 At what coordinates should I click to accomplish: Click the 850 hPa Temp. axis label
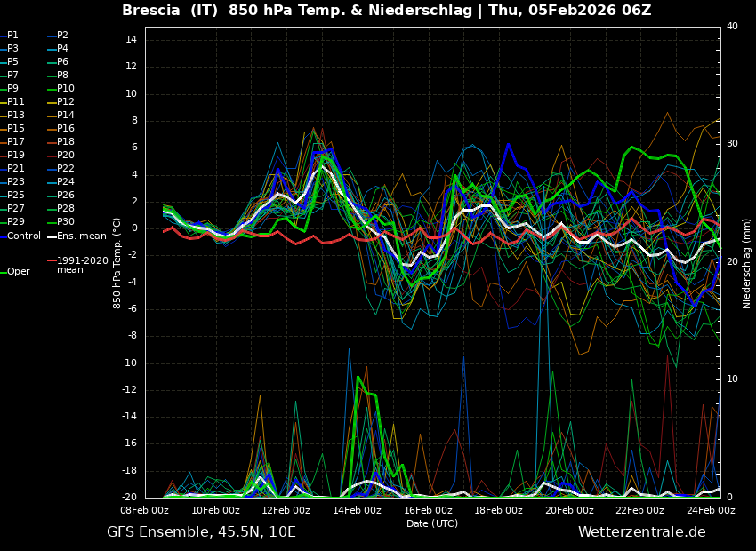click(x=117, y=263)
